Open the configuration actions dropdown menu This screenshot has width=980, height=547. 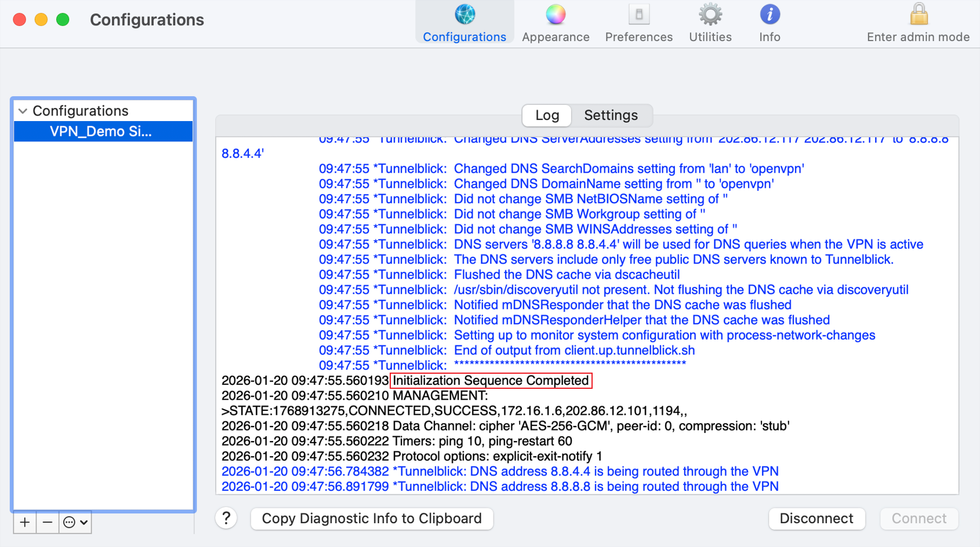75,523
